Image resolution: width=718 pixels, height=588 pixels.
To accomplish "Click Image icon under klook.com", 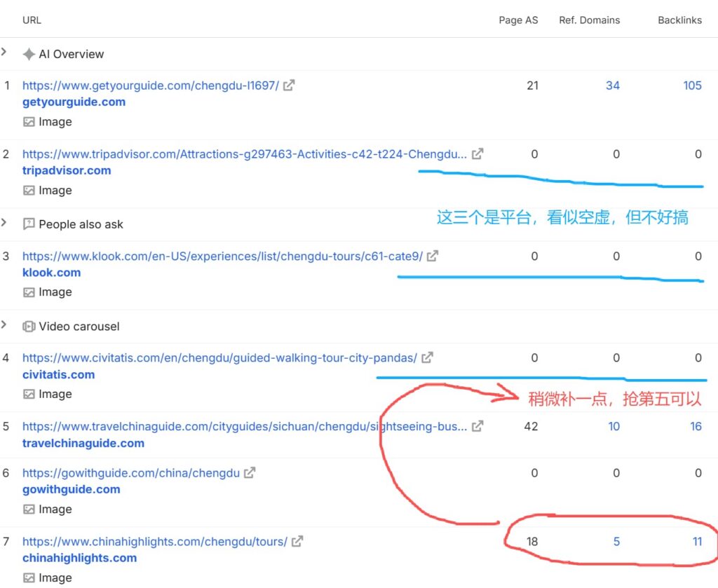I will point(29,292).
